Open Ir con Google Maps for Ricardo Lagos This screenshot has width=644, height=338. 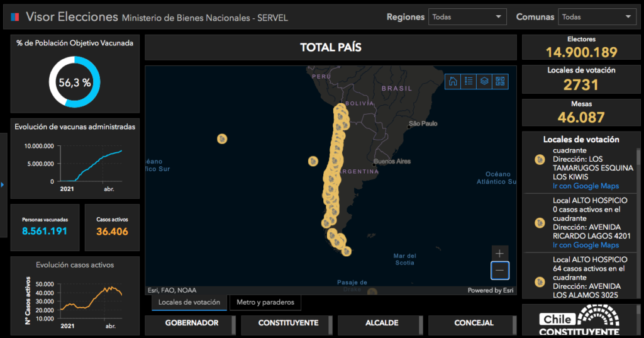(x=586, y=245)
